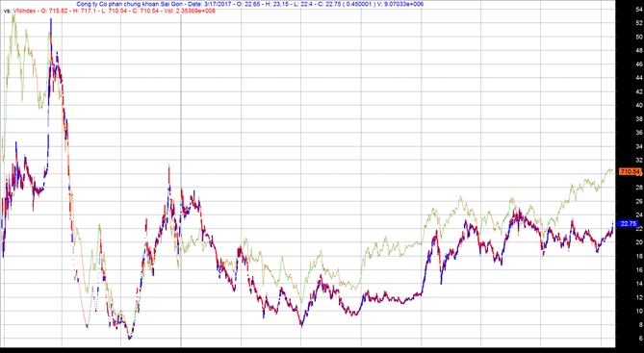Click the 12 tick on the price axis
644x353 pixels.
pos(639,297)
